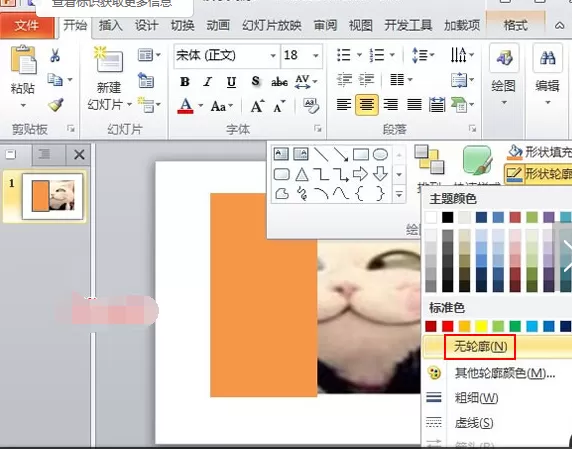
Task: Toggle Strikethrough formatting
Action: (279, 82)
